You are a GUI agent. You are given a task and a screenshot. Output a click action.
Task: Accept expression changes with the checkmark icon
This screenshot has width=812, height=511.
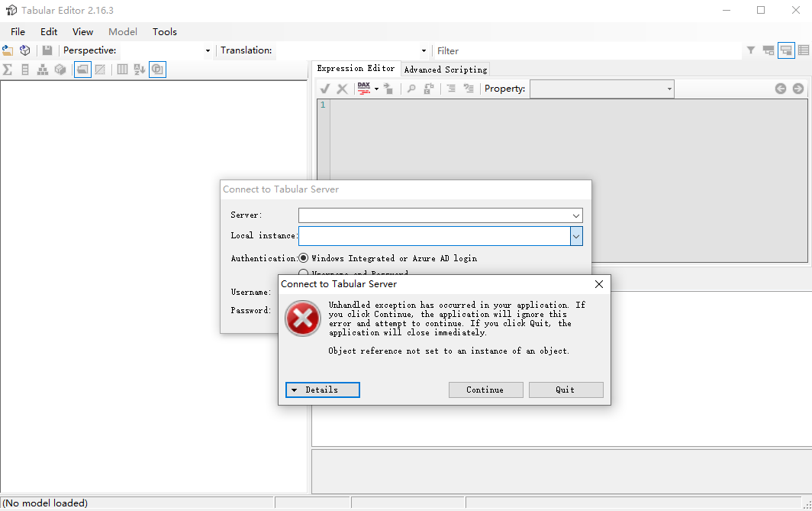pyautogui.click(x=324, y=88)
